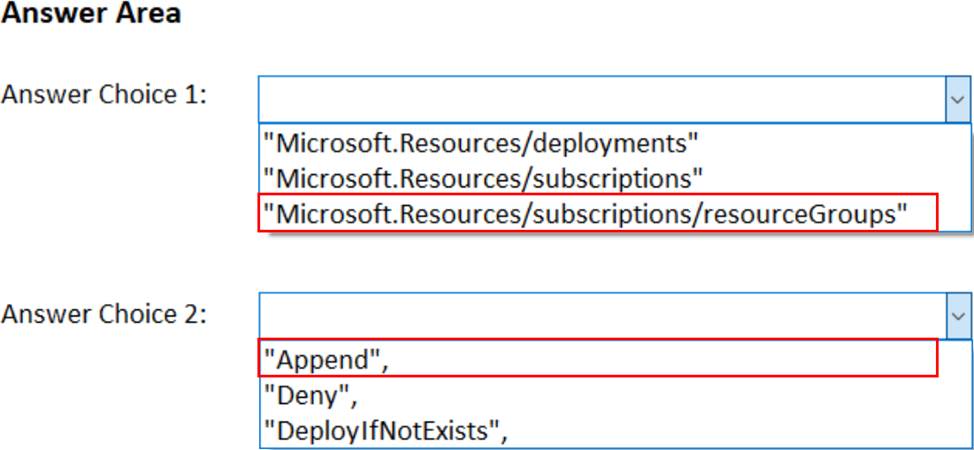The height and width of the screenshot is (450, 974).
Task: Click the empty Answer Choice 1 combo box field
Action: tap(600, 100)
